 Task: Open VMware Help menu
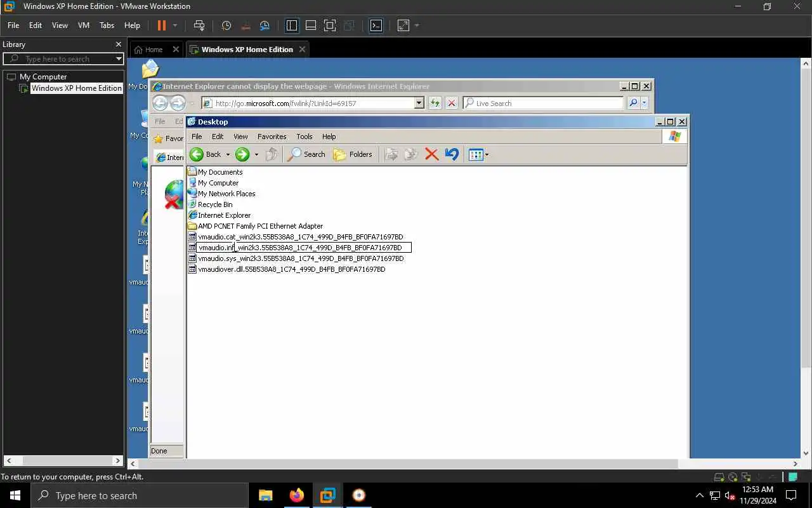[x=132, y=25]
